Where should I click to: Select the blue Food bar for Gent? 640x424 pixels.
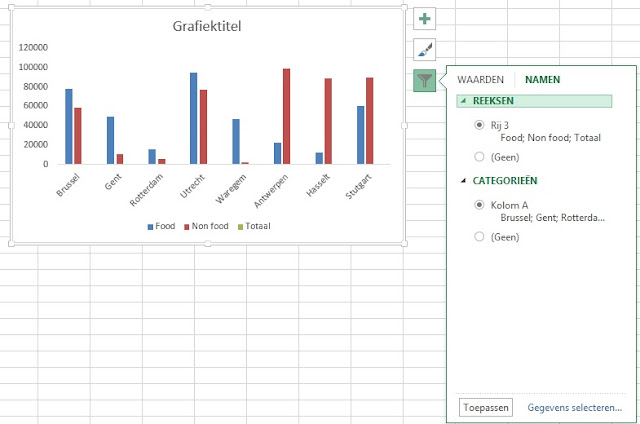[x=110, y=140]
